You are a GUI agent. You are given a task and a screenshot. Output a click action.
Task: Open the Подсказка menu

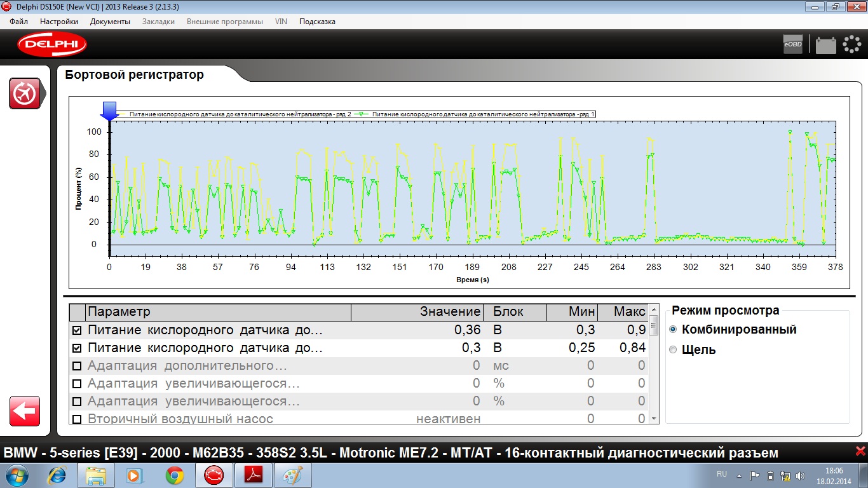317,22
